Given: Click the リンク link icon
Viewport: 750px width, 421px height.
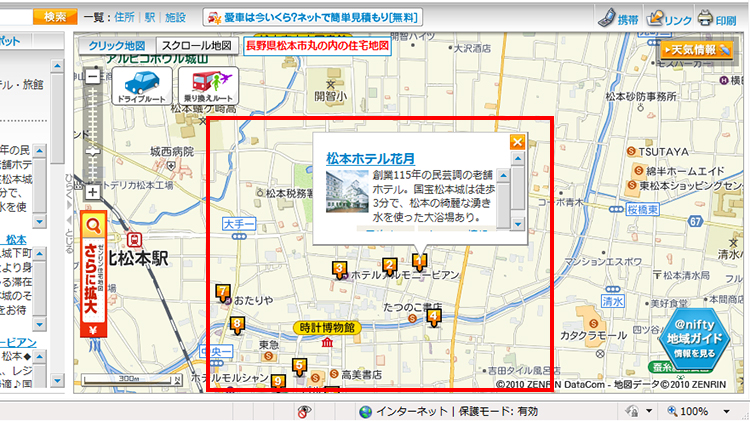Looking at the screenshot, I should (x=654, y=18).
